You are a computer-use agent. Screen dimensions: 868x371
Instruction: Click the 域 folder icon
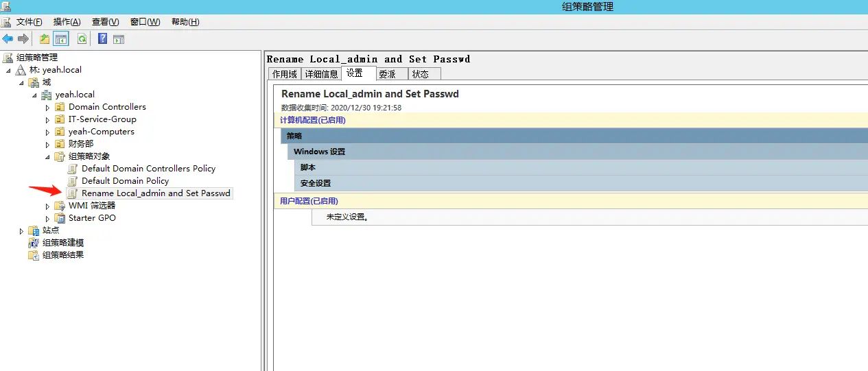pyautogui.click(x=34, y=82)
